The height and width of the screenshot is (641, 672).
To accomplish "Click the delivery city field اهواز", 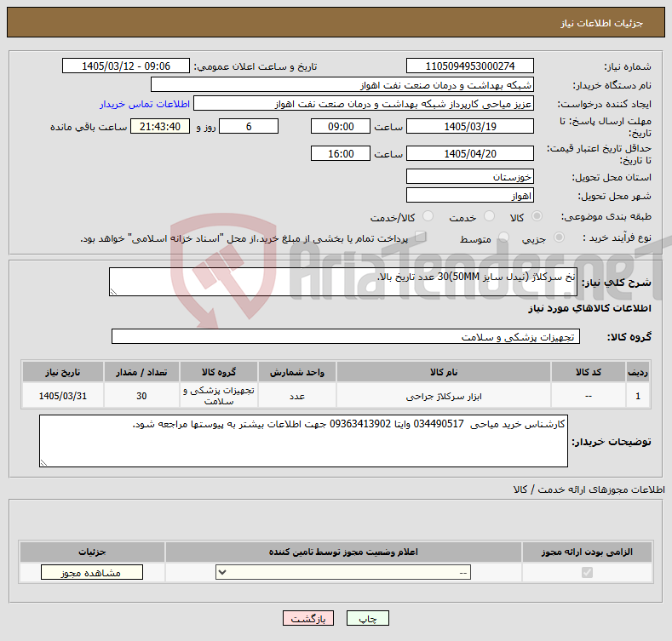I will (469, 196).
